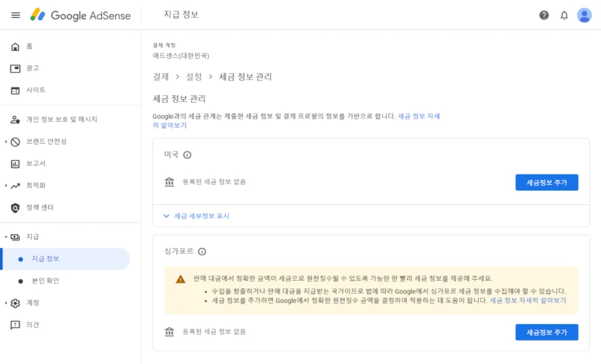Click the help question mark icon
The height and width of the screenshot is (364, 601).
[x=544, y=15]
